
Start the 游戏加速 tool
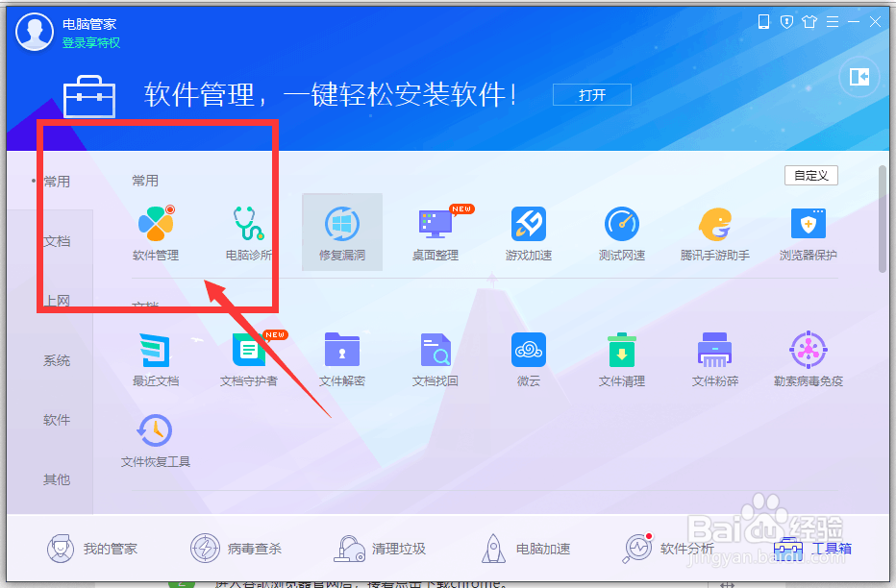[x=529, y=233]
